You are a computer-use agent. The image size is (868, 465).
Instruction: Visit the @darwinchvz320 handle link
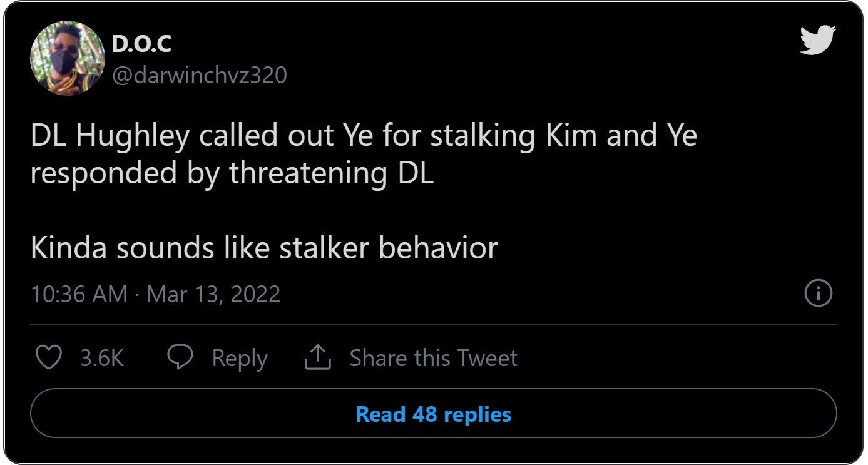[x=199, y=76]
